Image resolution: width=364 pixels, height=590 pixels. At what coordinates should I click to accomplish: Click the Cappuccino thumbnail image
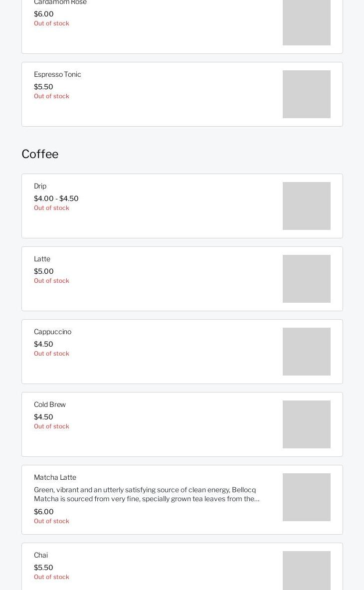306,352
